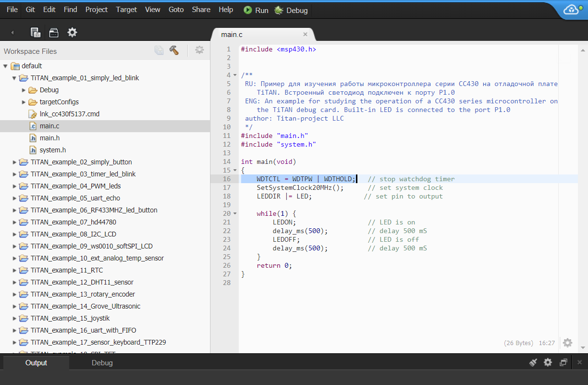588x385 pixels.
Task: Open the output panel gear settings
Action: (548, 362)
